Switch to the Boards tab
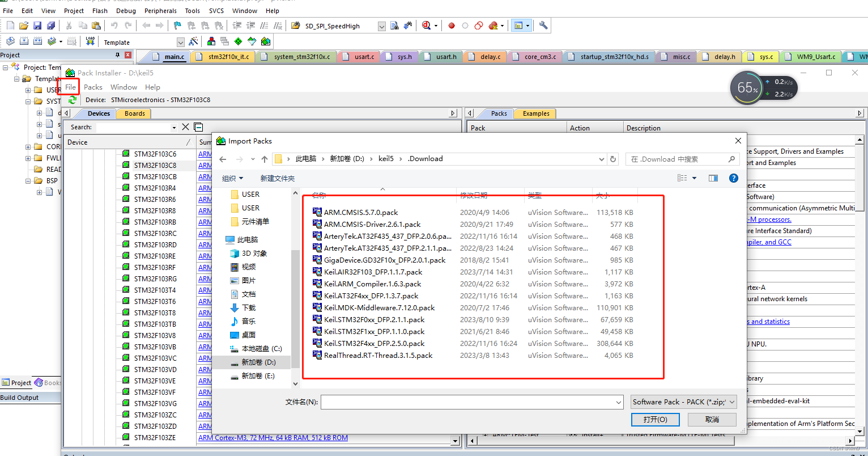868x456 pixels. click(x=134, y=113)
